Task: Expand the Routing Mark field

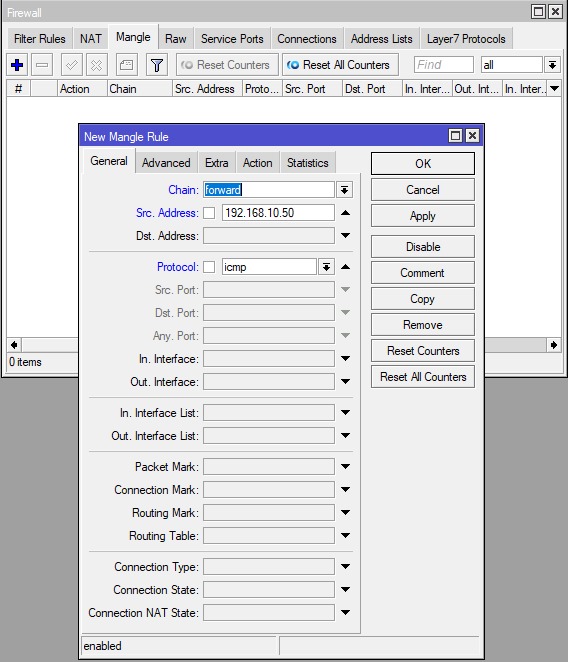Action: point(345,513)
